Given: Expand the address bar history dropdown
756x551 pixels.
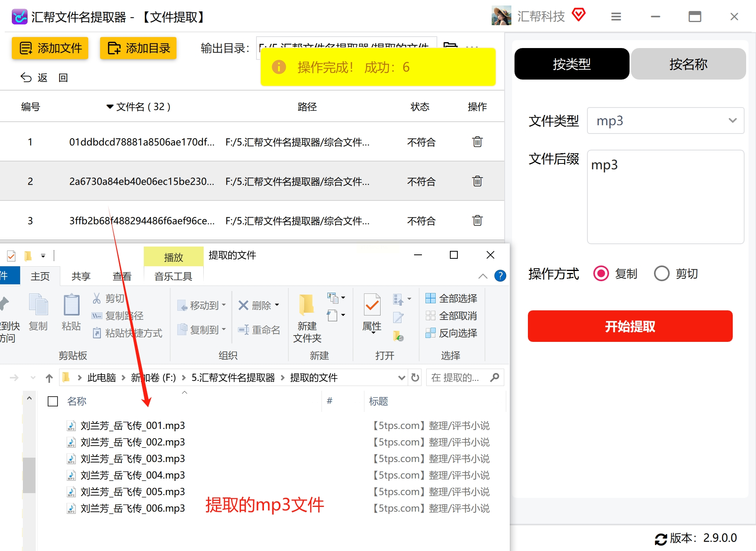Looking at the screenshot, I should [x=401, y=378].
